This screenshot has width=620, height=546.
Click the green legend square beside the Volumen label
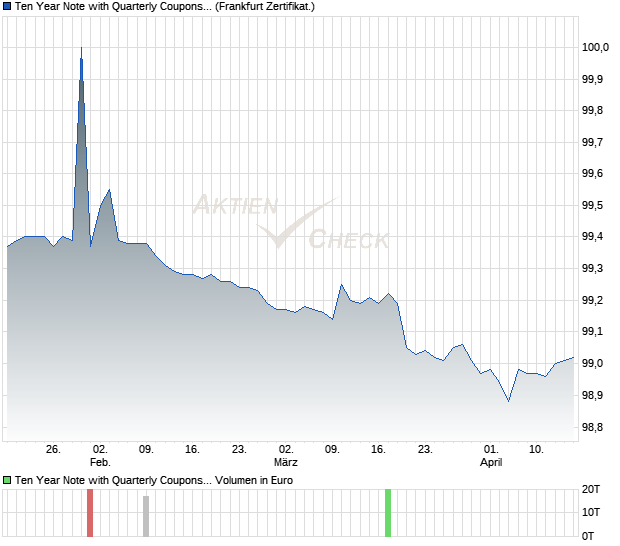[8, 480]
